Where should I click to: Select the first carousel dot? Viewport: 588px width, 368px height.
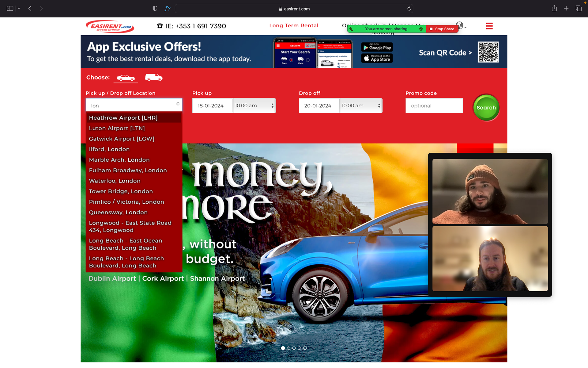(x=283, y=348)
